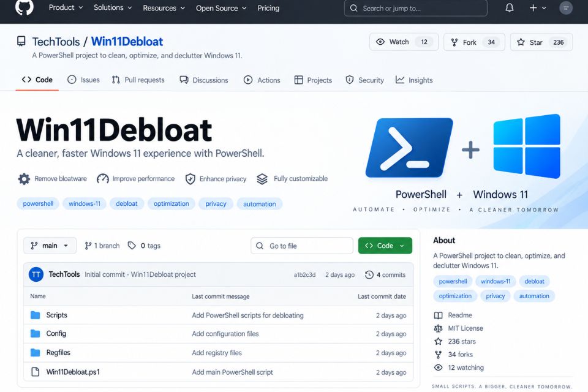Viewport: 588px width, 392px height.
Task: Switch to the Insights tab
Action: click(414, 80)
